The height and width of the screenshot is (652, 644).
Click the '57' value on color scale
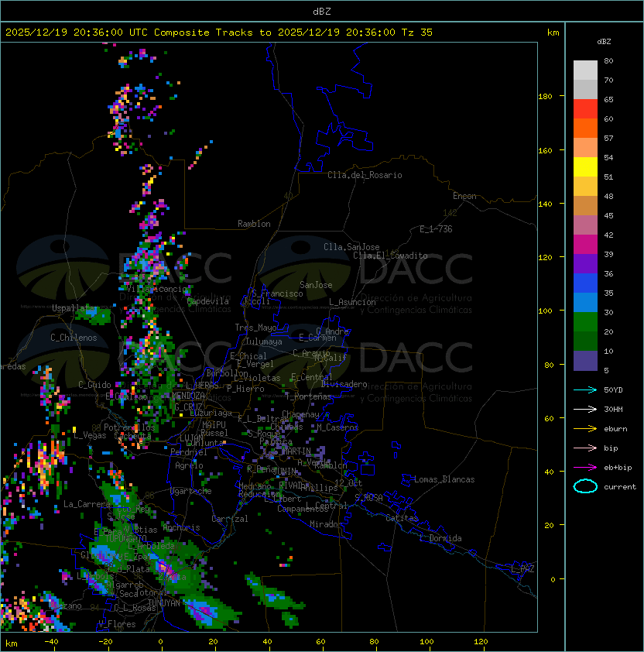(x=608, y=138)
